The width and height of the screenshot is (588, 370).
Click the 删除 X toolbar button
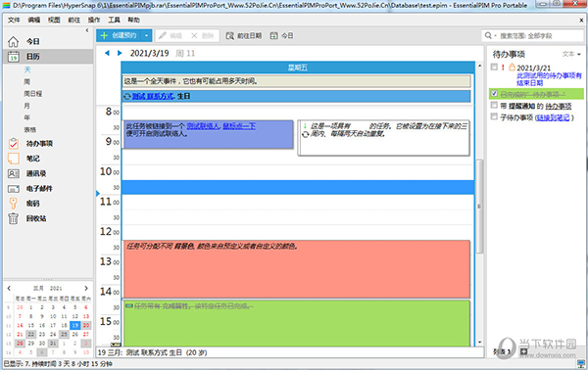click(x=203, y=35)
